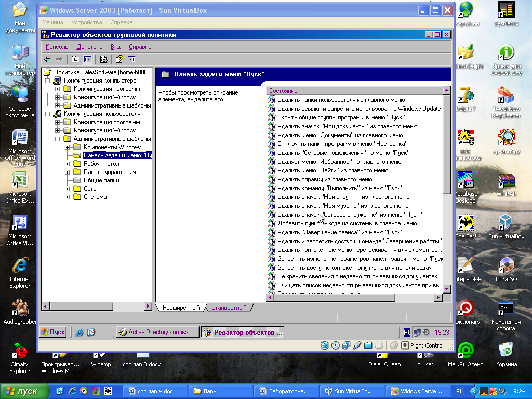
Task: Toggle the console tree show/hide icon
Action: tap(88, 59)
